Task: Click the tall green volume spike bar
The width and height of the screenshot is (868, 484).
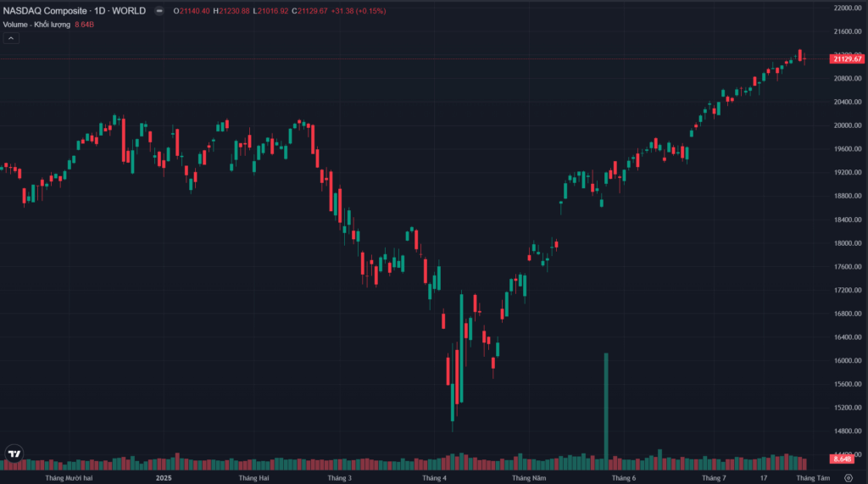Action: coord(606,407)
